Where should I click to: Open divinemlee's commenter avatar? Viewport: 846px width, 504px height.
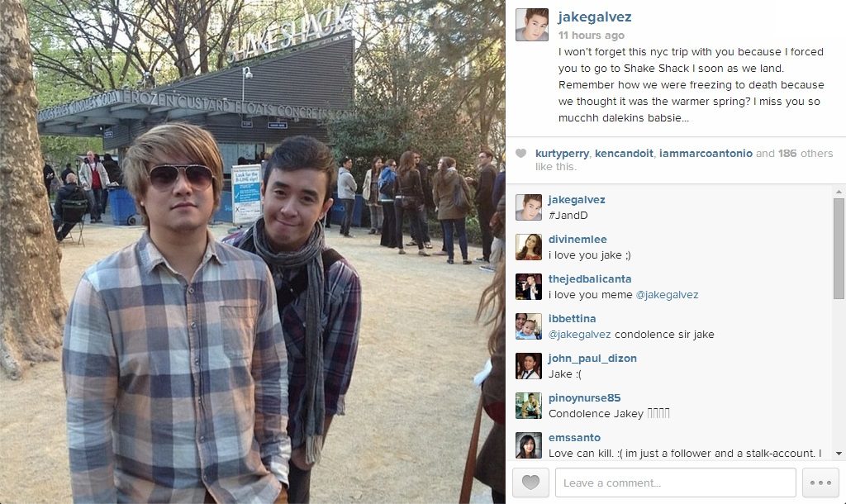point(528,247)
